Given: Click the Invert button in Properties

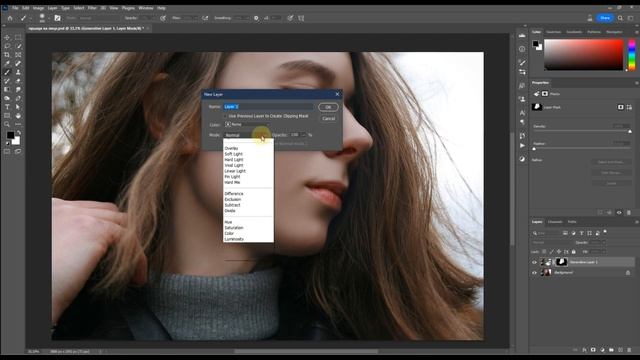Looking at the screenshot, I should coord(611,183).
